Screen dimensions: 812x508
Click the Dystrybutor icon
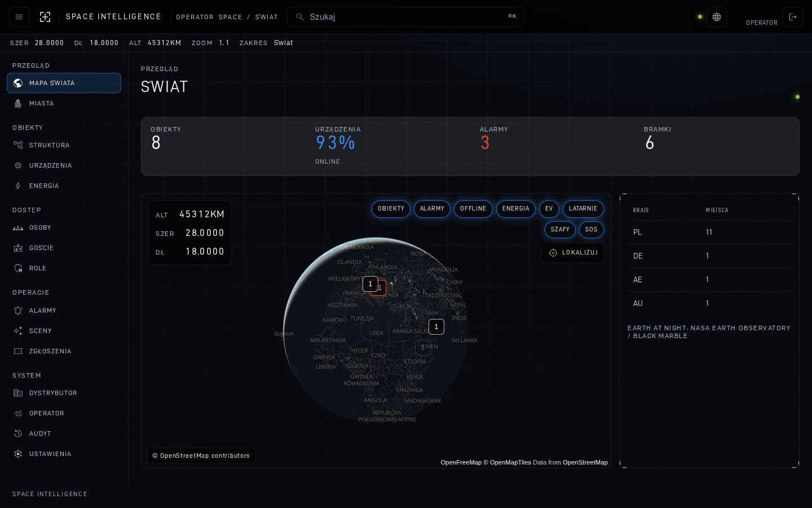click(x=18, y=393)
